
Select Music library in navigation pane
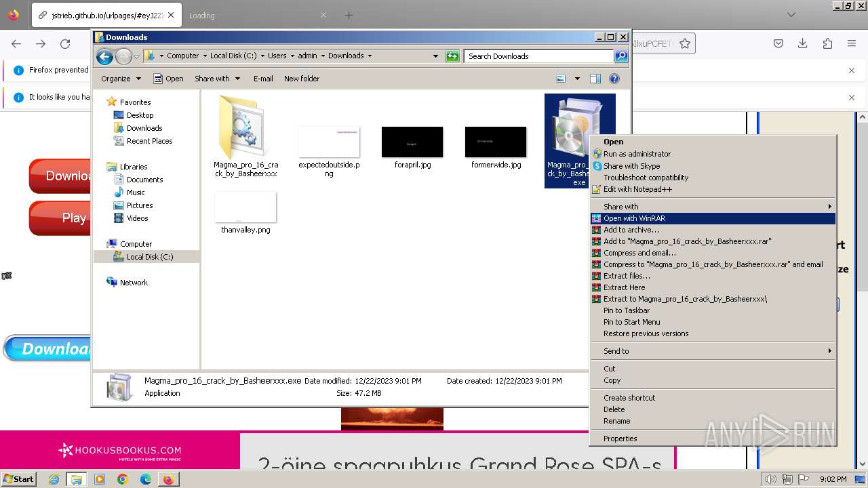(136, 192)
